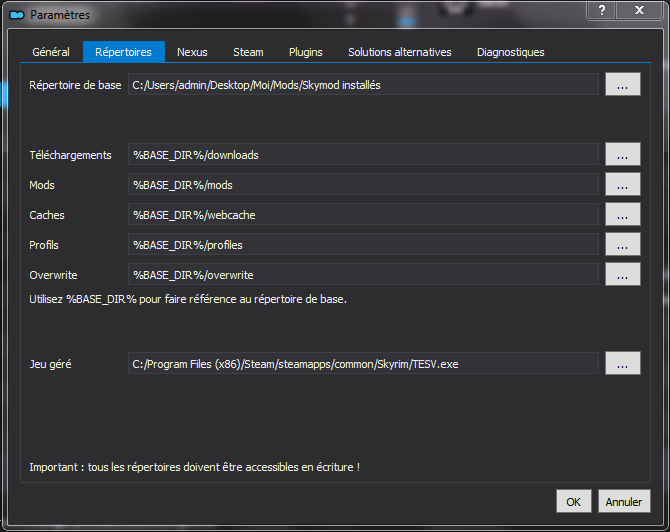
Task: Edit the Téléchargements path field
Action: tap(363, 155)
